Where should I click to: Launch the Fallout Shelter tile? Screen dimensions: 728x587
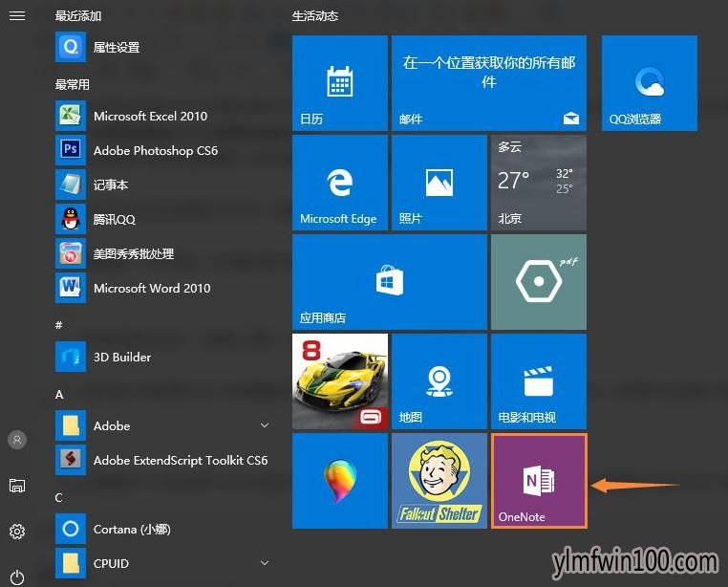click(439, 481)
